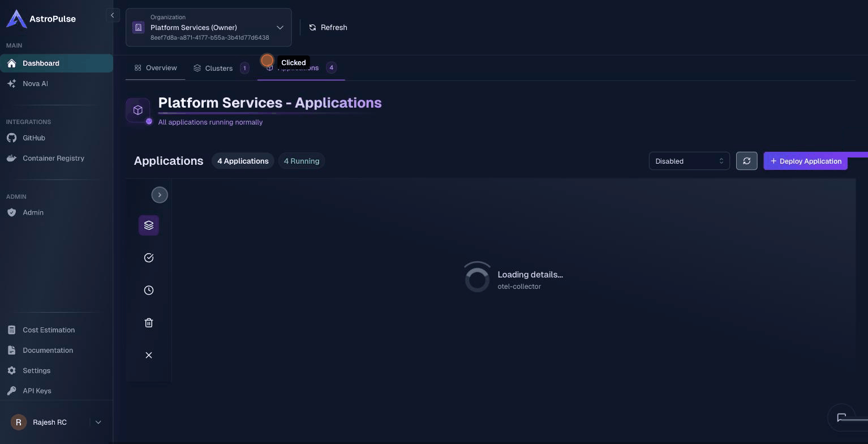Click the 'All applications running normally' status text
868x444 pixels.
[x=210, y=122]
